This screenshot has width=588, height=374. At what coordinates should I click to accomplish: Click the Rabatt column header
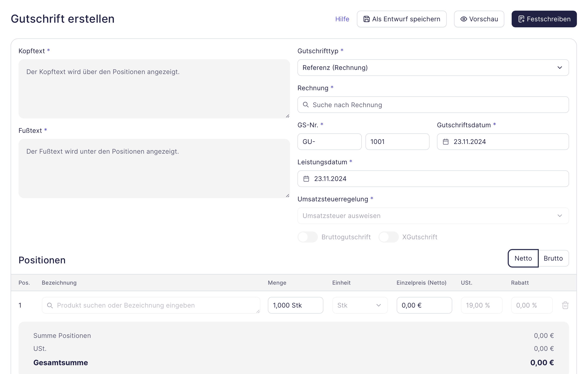[520, 283]
